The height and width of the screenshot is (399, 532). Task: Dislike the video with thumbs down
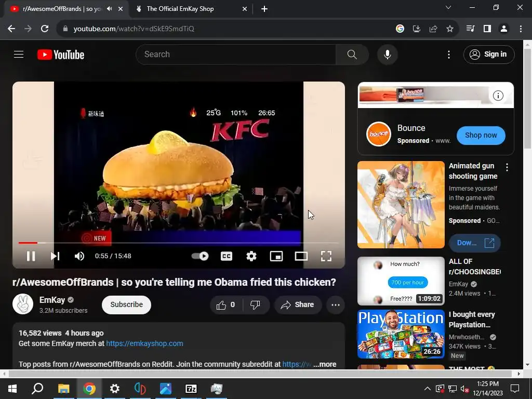click(256, 304)
